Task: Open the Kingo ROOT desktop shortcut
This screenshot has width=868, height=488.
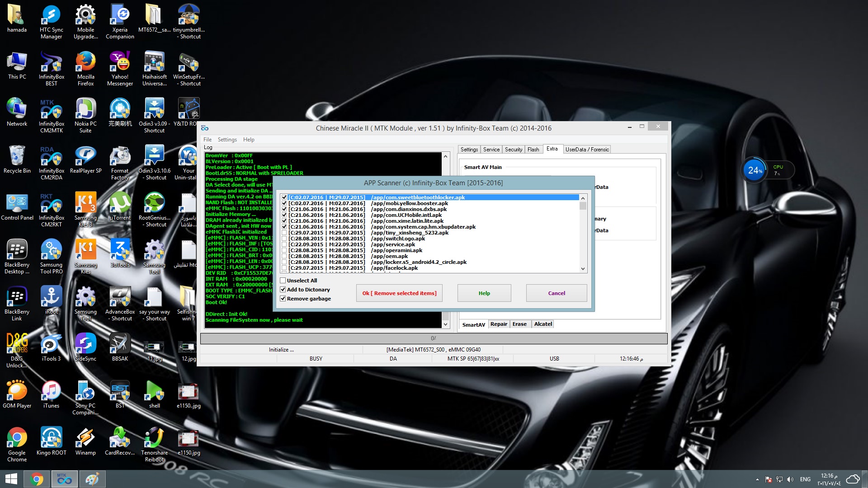Action: tap(51, 441)
